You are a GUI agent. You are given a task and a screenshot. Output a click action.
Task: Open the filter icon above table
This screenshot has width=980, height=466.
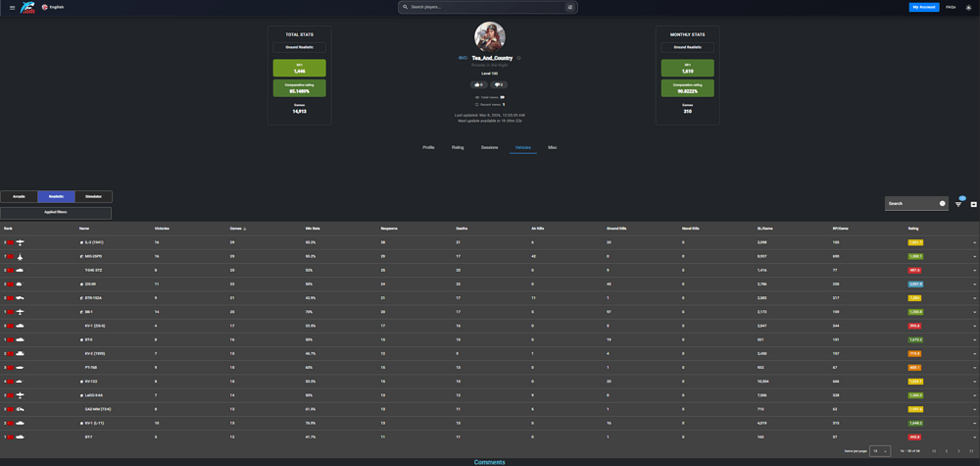pyautogui.click(x=958, y=204)
